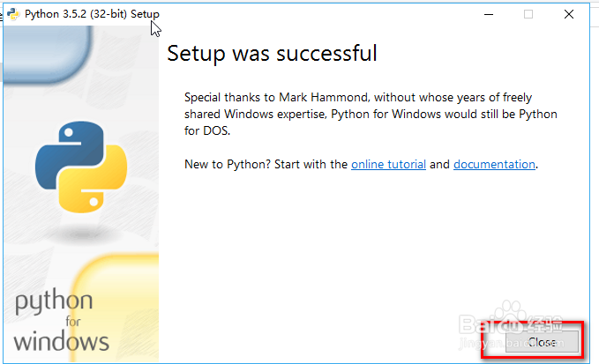The image size is (599, 364).
Task: Open the online tutorial link
Action: 388,164
